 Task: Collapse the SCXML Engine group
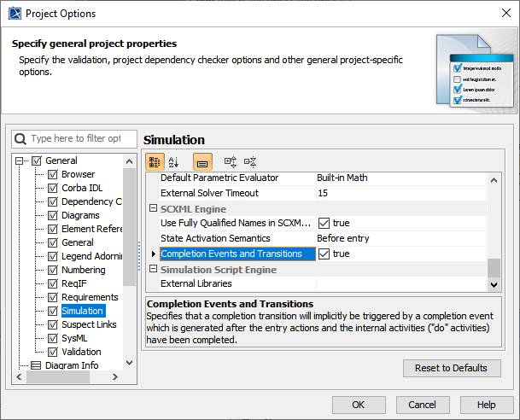154,209
